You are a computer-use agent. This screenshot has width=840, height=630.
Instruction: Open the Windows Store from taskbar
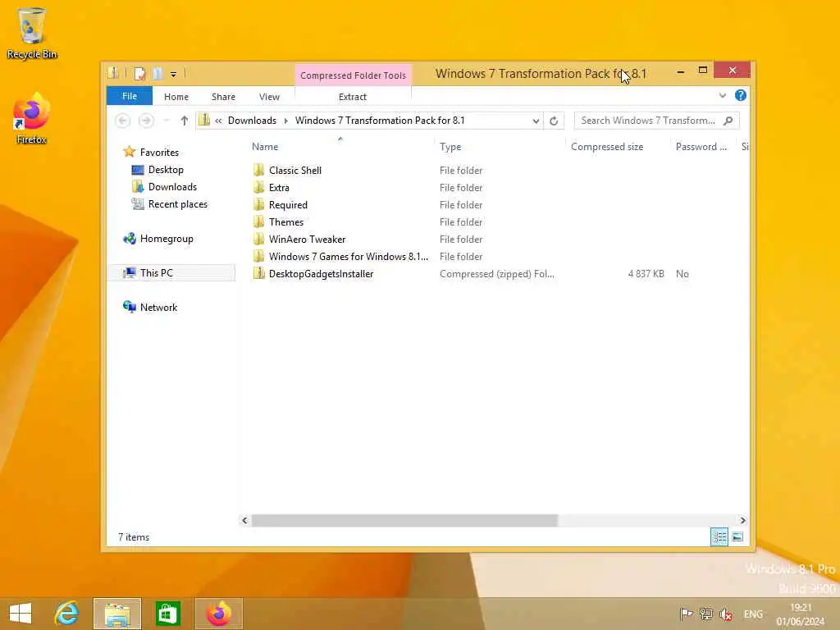click(x=167, y=614)
